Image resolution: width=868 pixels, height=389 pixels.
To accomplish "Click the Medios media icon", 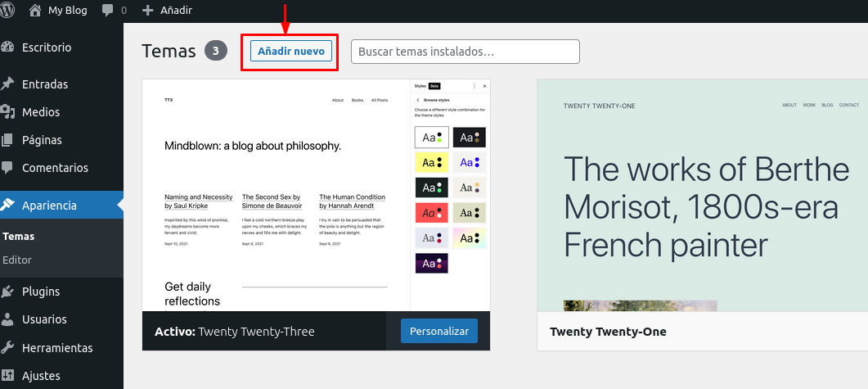I will coord(7,112).
